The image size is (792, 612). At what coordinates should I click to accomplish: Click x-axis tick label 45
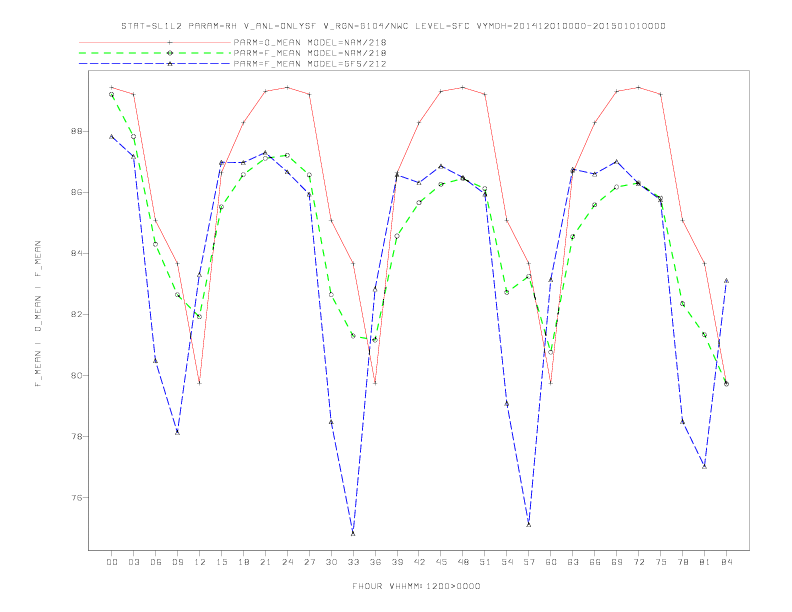(x=441, y=562)
